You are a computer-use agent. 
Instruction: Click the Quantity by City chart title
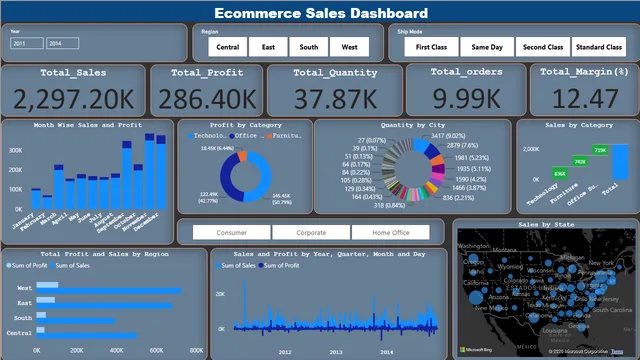tap(413, 125)
